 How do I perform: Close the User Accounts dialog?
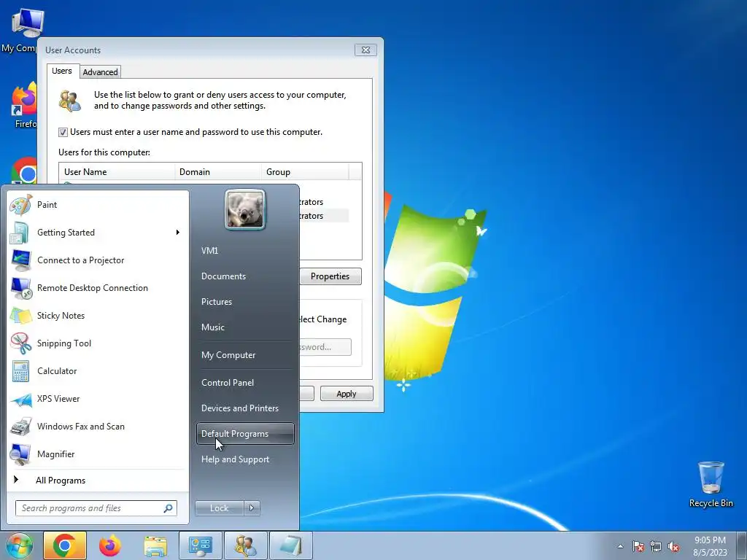[x=366, y=50]
